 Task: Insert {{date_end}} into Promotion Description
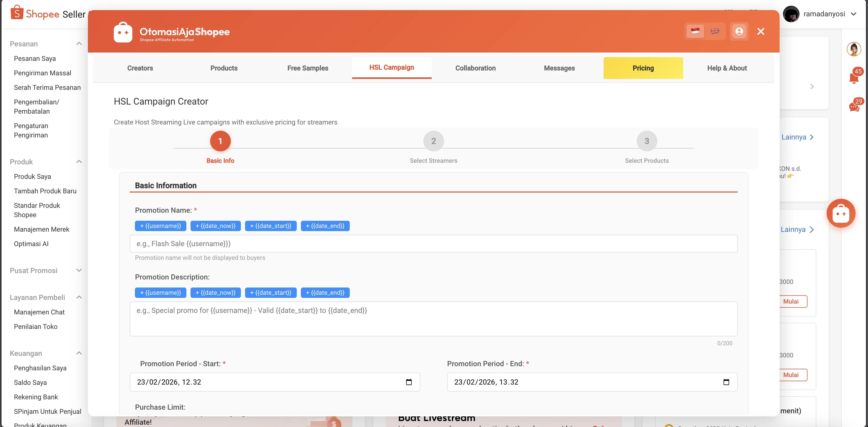click(x=325, y=293)
